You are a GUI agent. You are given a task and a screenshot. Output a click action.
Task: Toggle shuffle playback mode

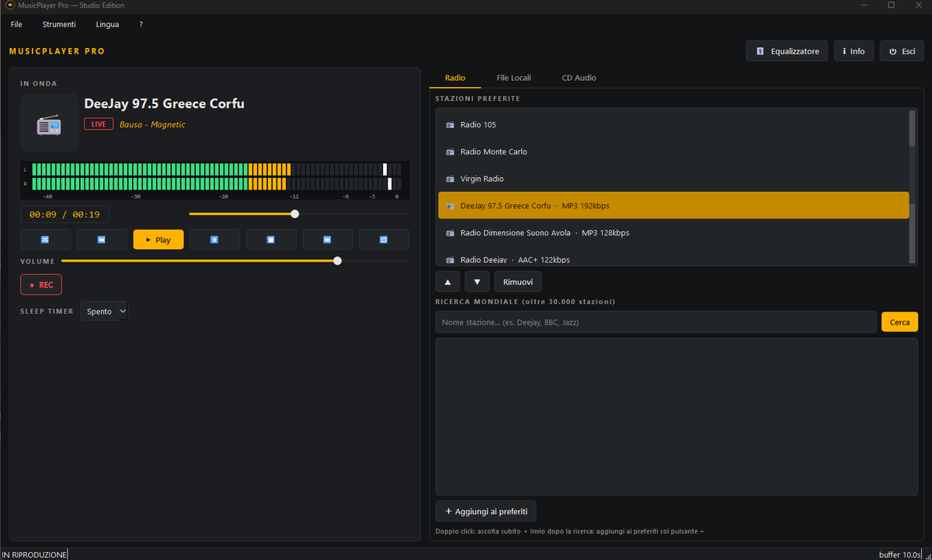(45, 240)
